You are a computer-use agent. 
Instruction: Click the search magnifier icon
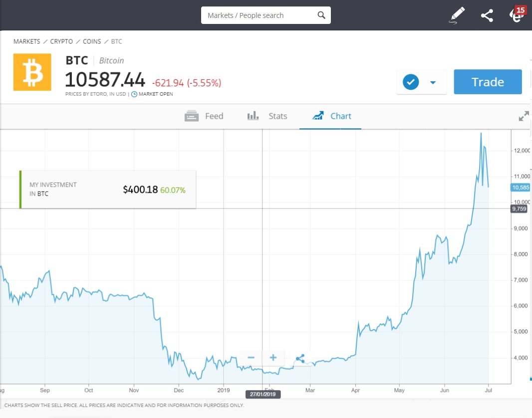click(x=321, y=15)
